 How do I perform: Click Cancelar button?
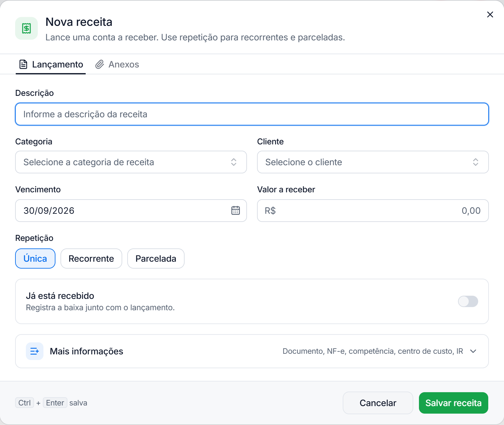tap(378, 403)
